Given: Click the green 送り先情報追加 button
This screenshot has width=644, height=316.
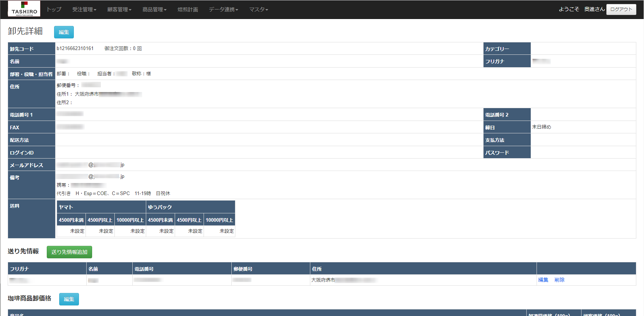Looking at the screenshot, I should (69, 252).
